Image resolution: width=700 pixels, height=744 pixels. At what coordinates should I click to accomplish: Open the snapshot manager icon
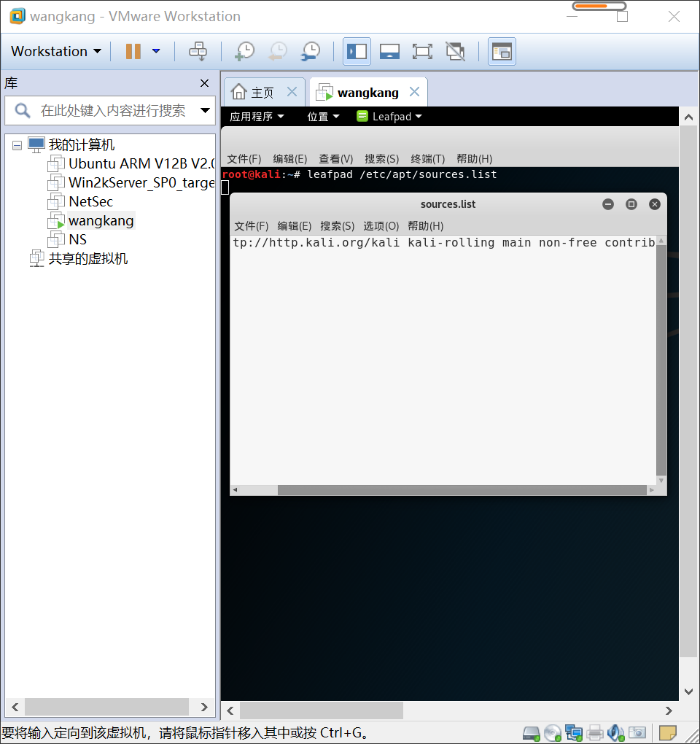[x=311, y=51]
